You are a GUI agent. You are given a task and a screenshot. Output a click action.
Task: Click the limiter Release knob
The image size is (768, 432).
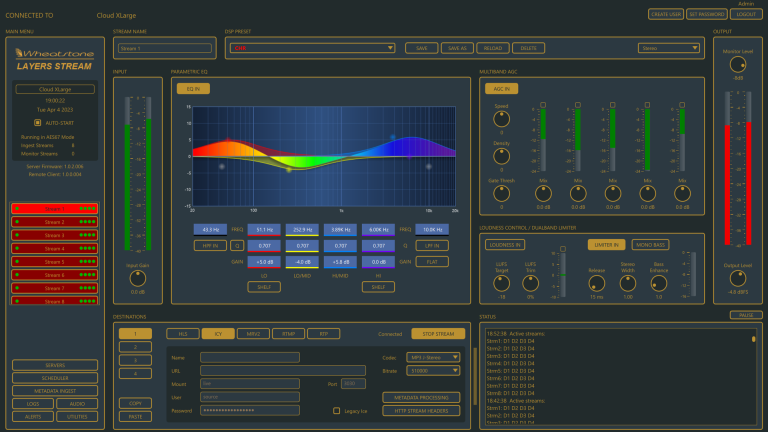tap(597, 283)
